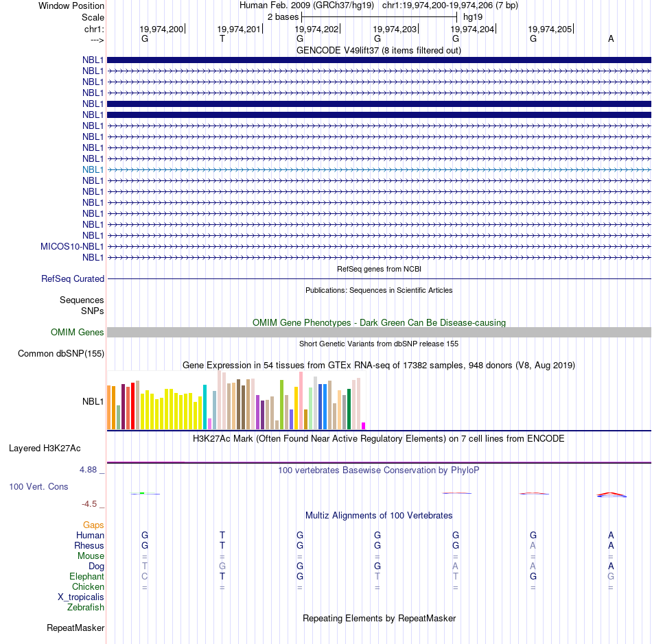Click the RepeatMasker track label

click(x=75, y=628)
